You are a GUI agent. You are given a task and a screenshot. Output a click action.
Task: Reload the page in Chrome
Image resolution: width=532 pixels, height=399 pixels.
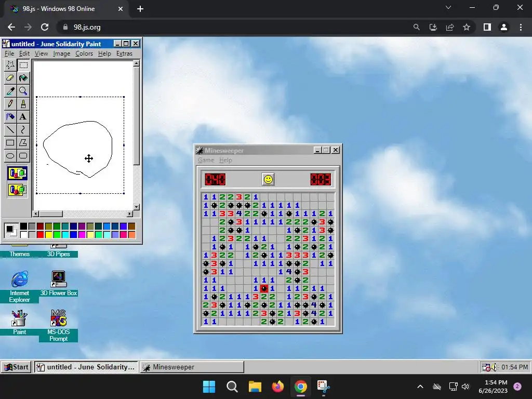tap(45, 27)
